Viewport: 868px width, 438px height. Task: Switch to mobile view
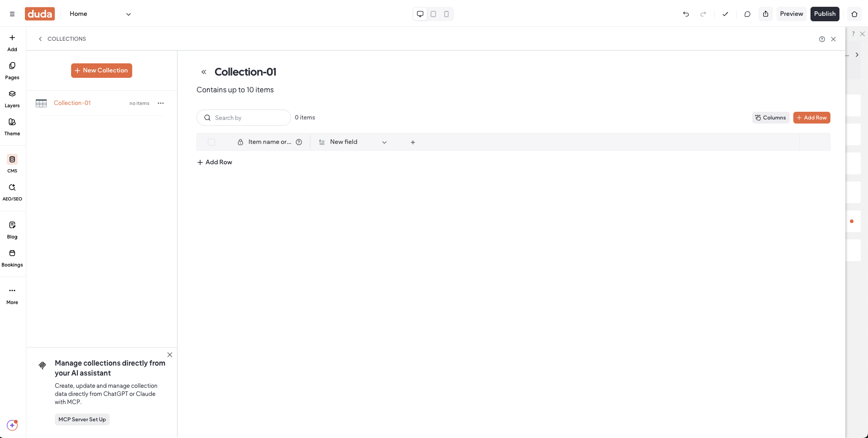click(x=446, y=14)
